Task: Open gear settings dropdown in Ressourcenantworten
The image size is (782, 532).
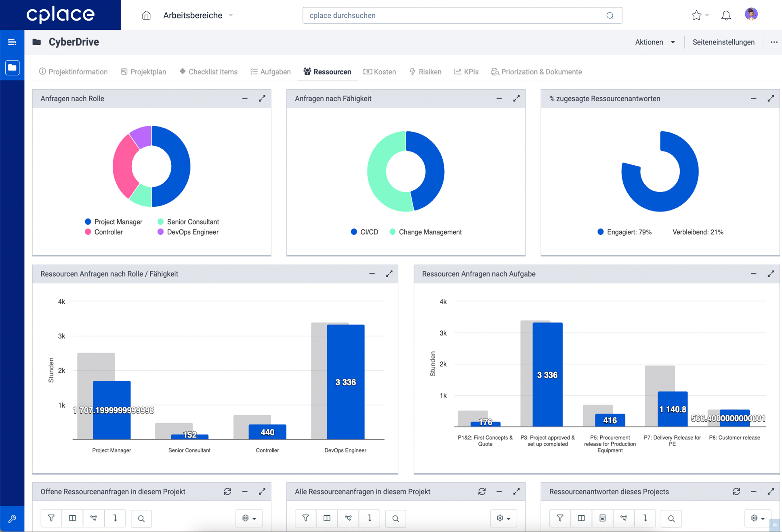Action: click(758, 518)
